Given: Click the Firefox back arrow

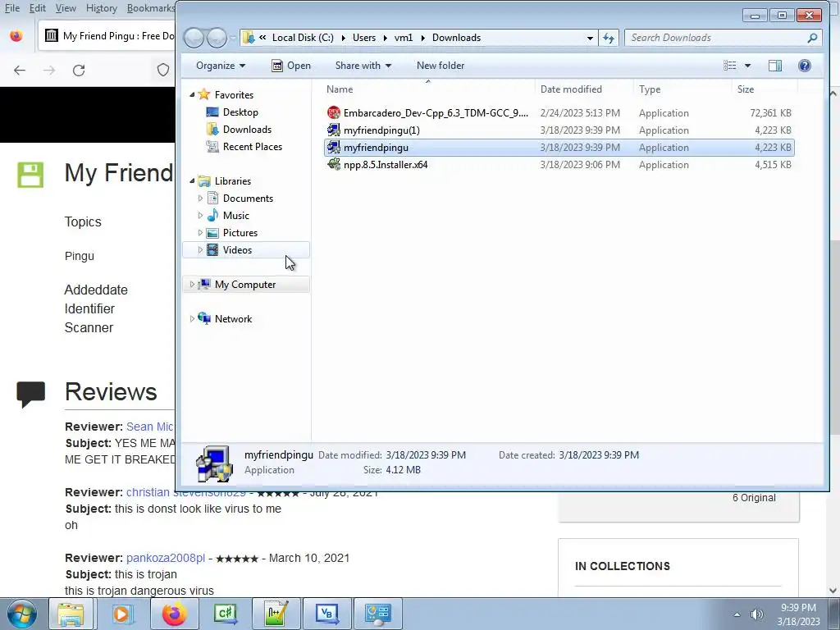Looking at the screenshot, I should click(20, 71).
